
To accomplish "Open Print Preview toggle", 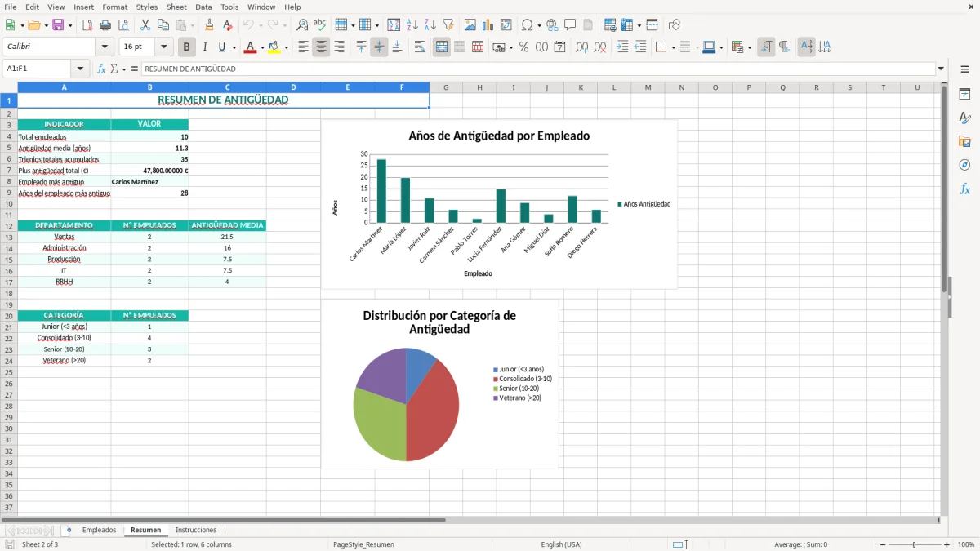I will [122, 25].
